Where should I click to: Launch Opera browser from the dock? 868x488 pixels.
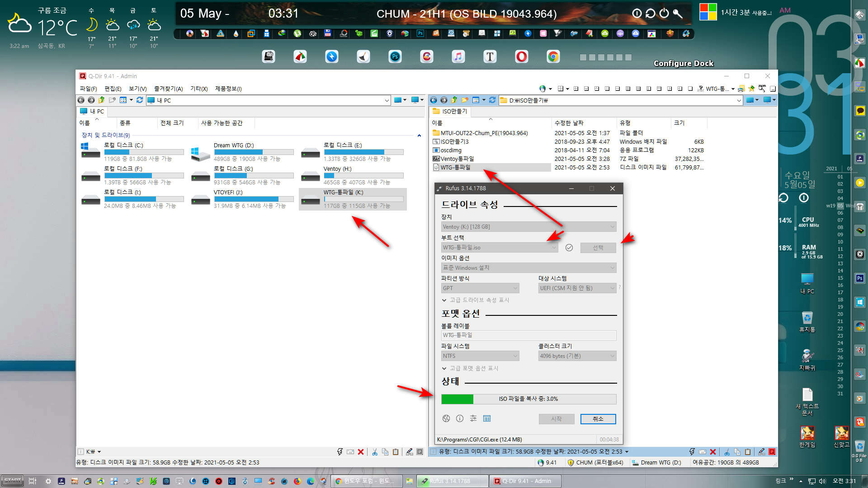pos(522,56)
